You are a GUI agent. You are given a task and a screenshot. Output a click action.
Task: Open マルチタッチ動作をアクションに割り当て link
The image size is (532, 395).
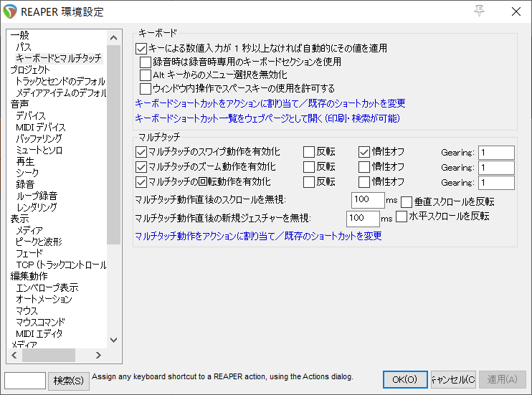258,236
